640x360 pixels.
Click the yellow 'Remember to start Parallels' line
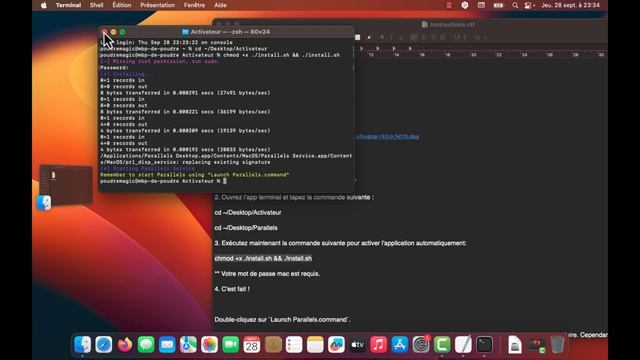(x=195, y=175)
